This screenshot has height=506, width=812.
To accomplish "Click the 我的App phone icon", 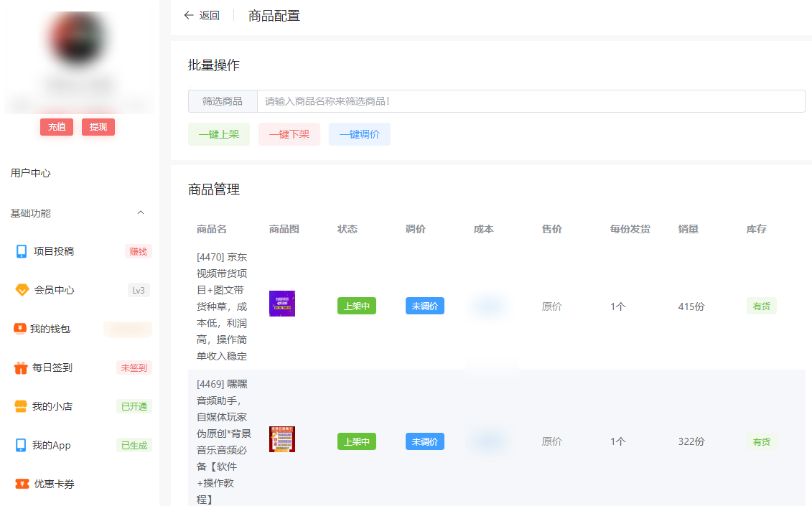I will (21, 445).
